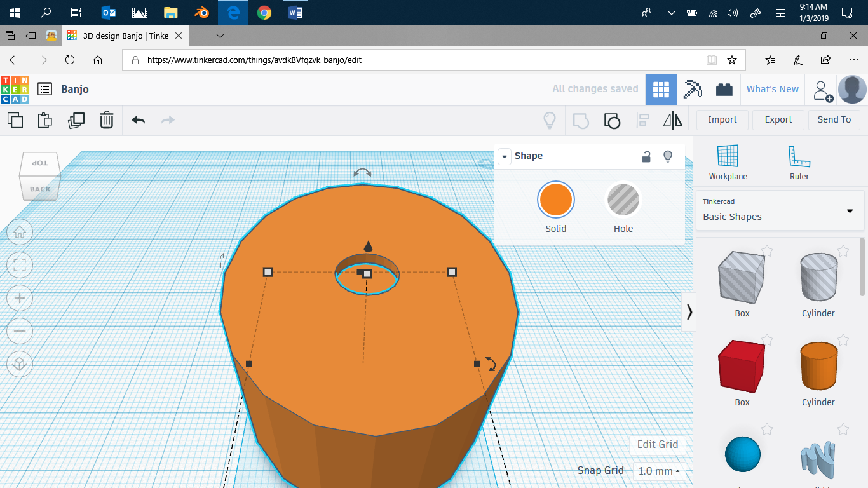Delete selection with trash icon
Image resolution: width=868 pixels, height=488 pixels.
pyautogui.click(x=107, y=119)
